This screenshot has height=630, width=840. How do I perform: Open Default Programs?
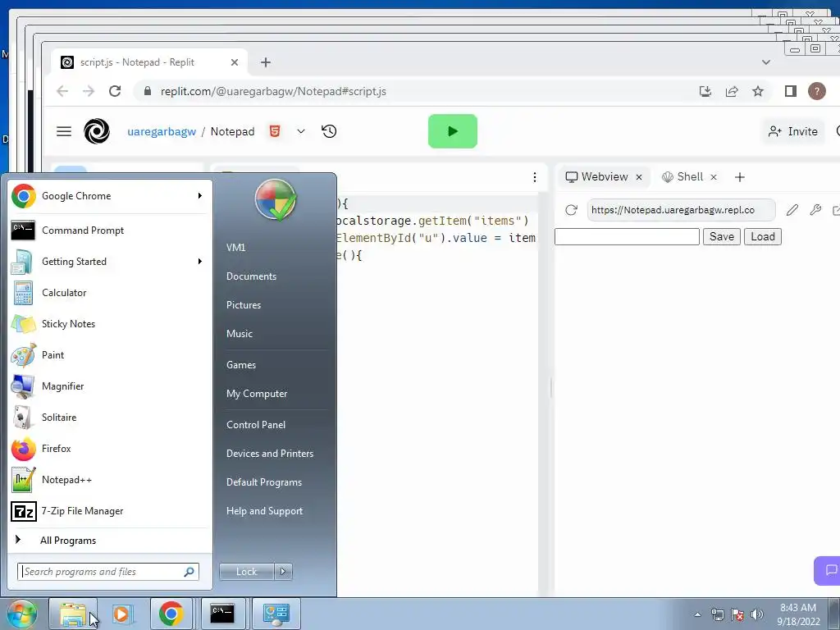tap(263, 482)
